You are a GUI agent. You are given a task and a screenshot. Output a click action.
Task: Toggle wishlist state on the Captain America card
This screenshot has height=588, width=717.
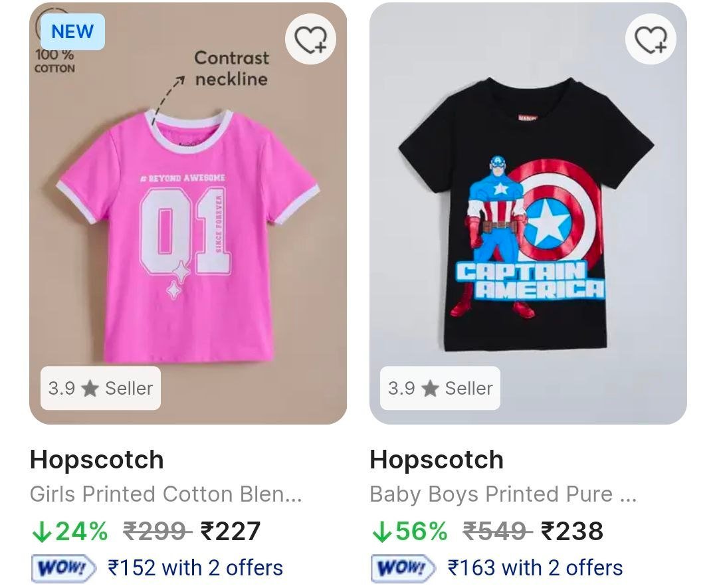(x=651, y=39)
